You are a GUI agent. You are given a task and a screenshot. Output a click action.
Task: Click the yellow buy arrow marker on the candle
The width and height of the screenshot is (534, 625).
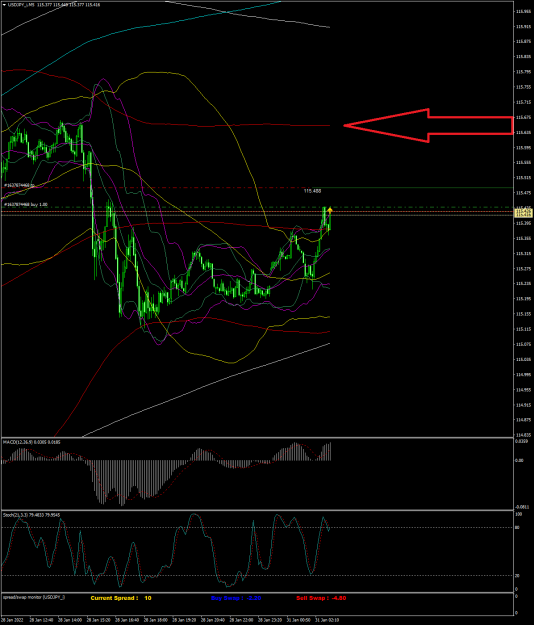point(330,210)
